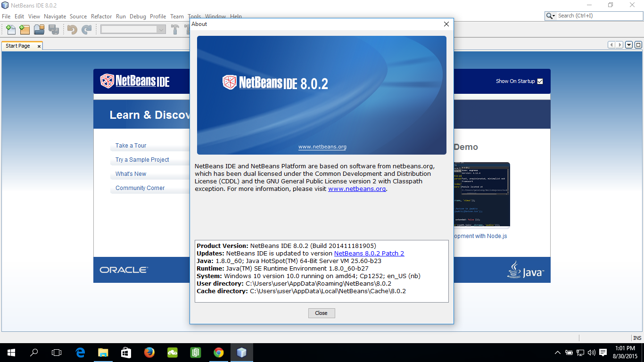Close the Start Page tab with its x
The width and height of the screenshot is (644, 362).
point(39,46)
